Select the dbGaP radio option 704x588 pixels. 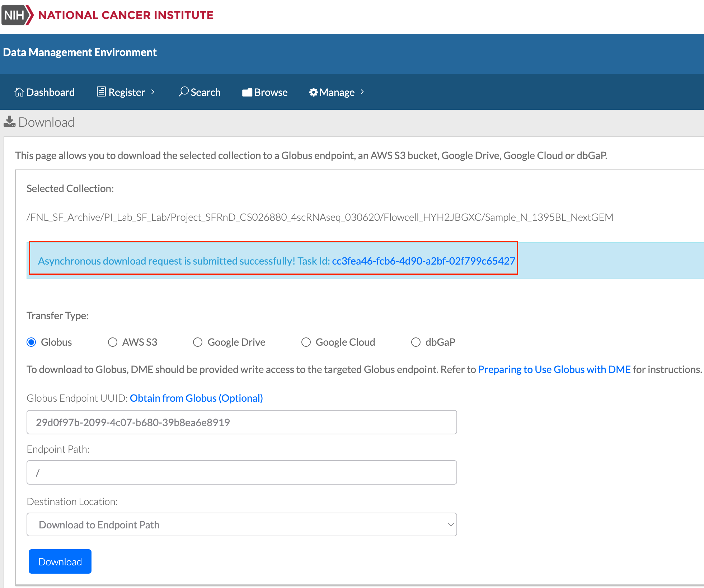(416, 342)
